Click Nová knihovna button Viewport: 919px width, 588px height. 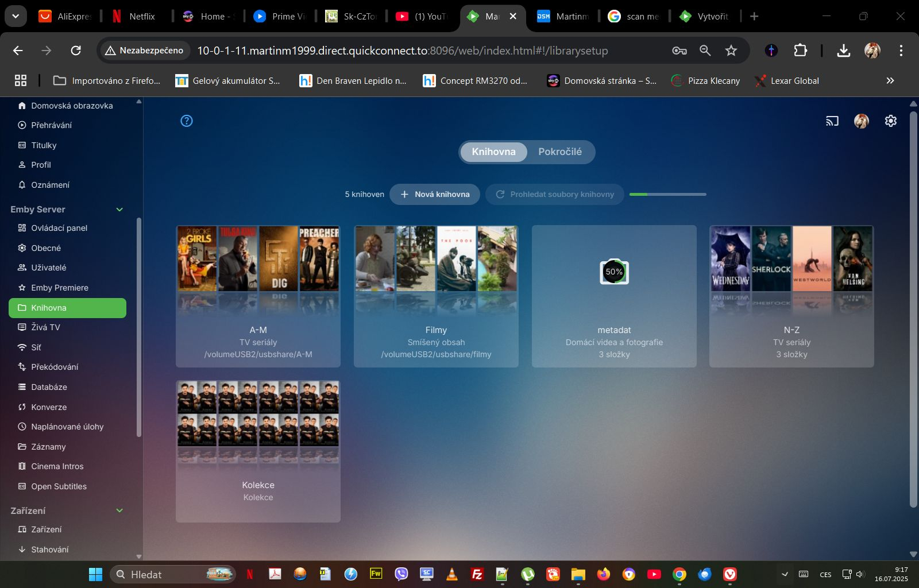[x=435, y=194]
